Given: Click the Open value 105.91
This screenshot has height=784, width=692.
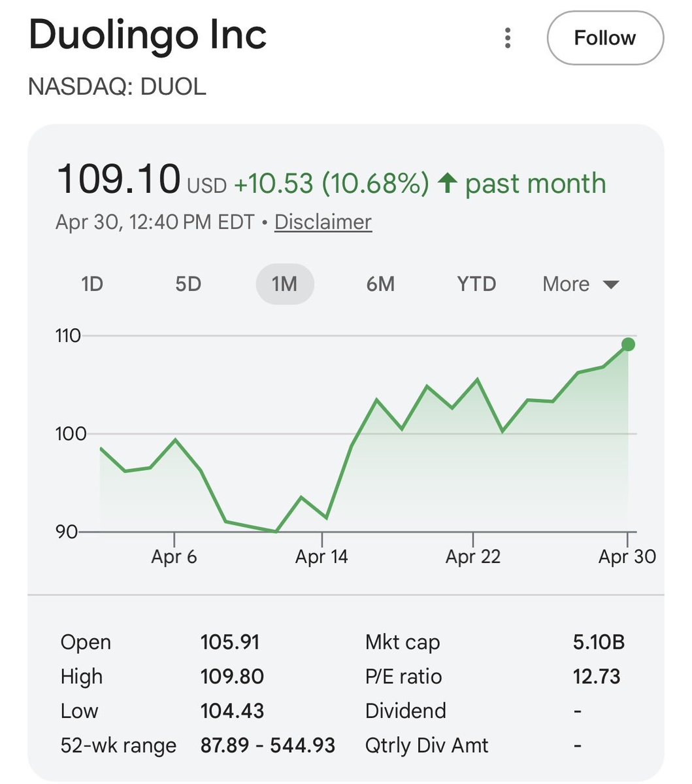Looking at the screenshot, I should pos(230,642).
